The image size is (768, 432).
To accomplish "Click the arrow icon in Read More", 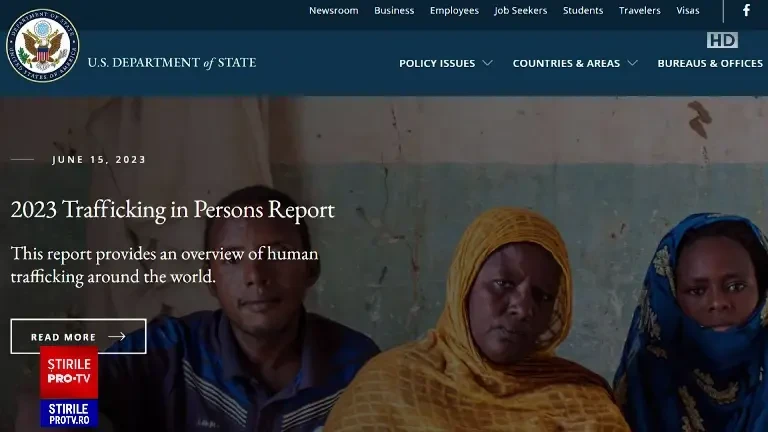I will tap(117, 336).
